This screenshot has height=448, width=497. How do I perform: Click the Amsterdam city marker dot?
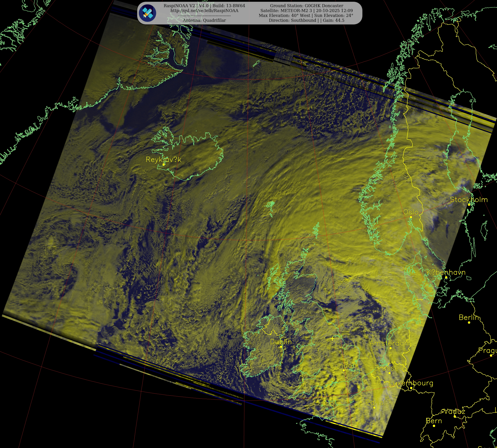click(x=390, y=348)
